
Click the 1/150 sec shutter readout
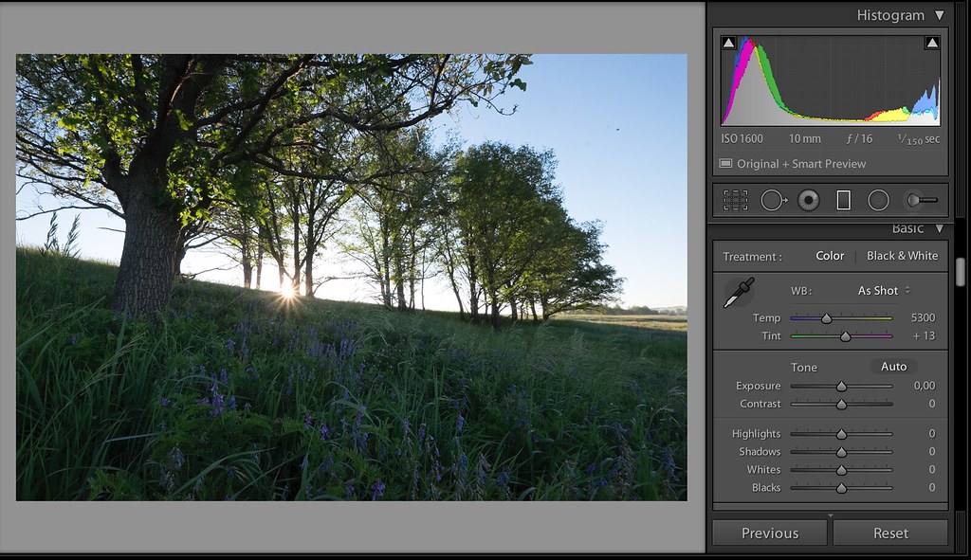[919, 139]
